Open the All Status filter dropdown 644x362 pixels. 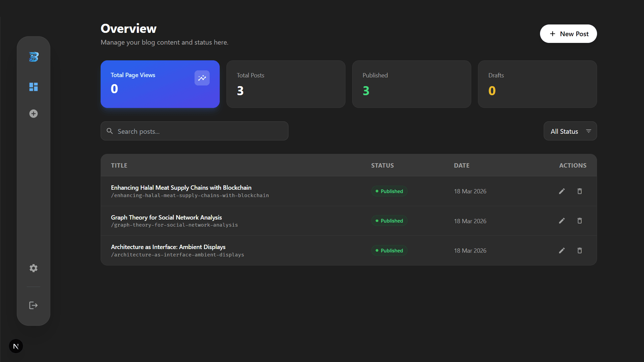[570, 131]
